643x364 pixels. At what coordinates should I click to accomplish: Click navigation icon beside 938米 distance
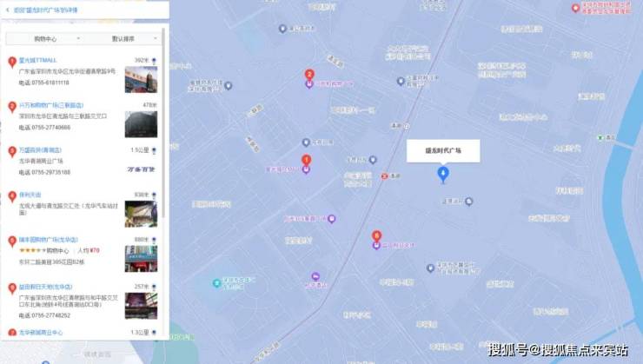coord(154,195)
